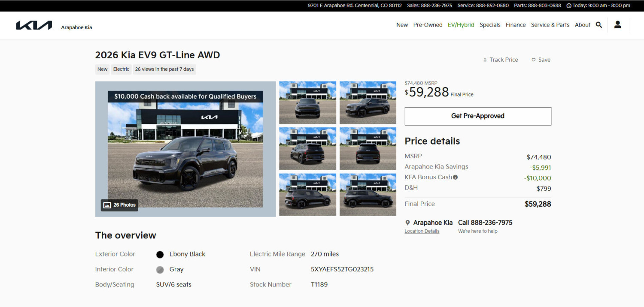This screenshot has width=644, height=307.
Task: Open the main EV9 vehicle photo
Action: (185, 149)
